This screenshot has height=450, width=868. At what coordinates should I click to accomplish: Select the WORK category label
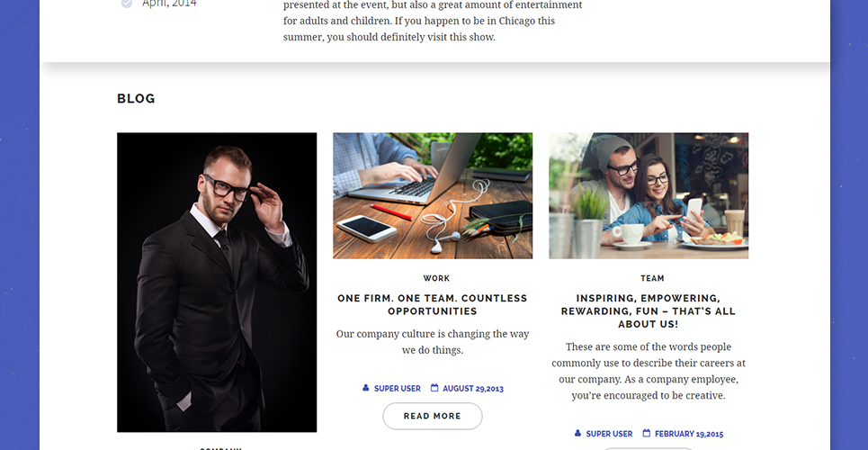[x=436, y=278]
